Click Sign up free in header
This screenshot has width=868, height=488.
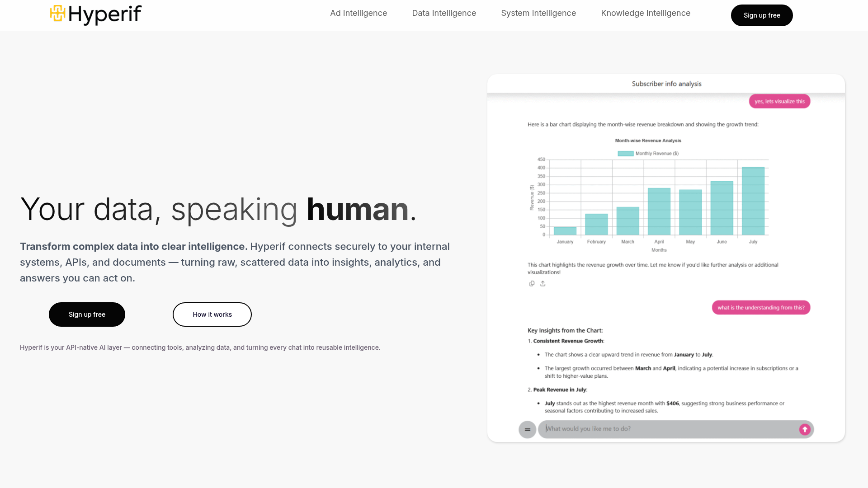click(762, 15)
